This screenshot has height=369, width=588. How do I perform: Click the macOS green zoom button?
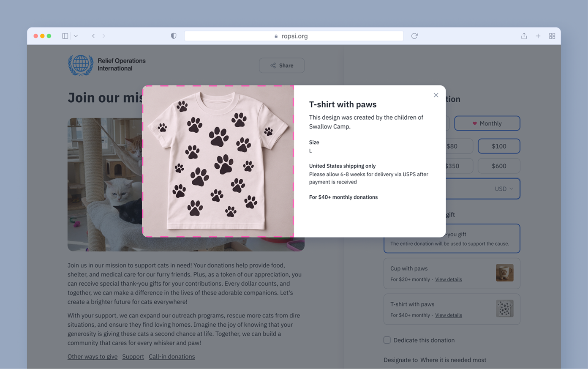(x=49, y=36)
